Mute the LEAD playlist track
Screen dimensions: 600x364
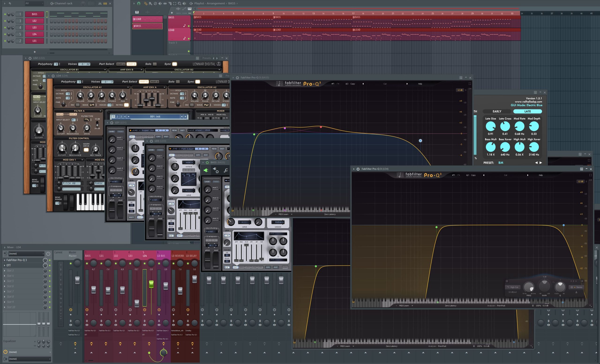click(188, 38)
